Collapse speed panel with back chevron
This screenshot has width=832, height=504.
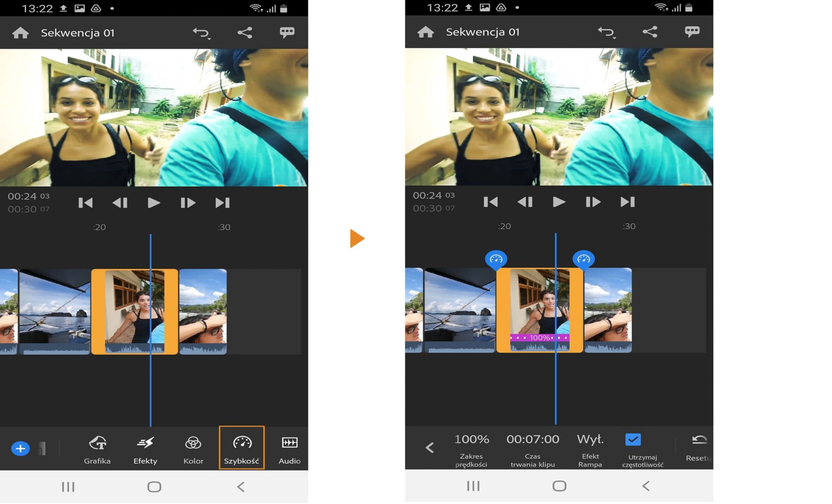tap(429, 448)
